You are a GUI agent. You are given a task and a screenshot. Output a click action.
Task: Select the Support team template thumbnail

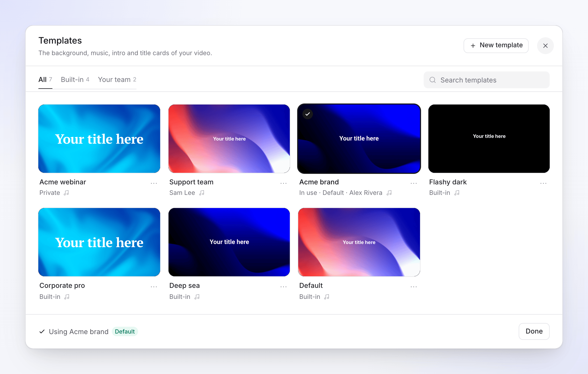pyautogui.click(x=229, y=139)
